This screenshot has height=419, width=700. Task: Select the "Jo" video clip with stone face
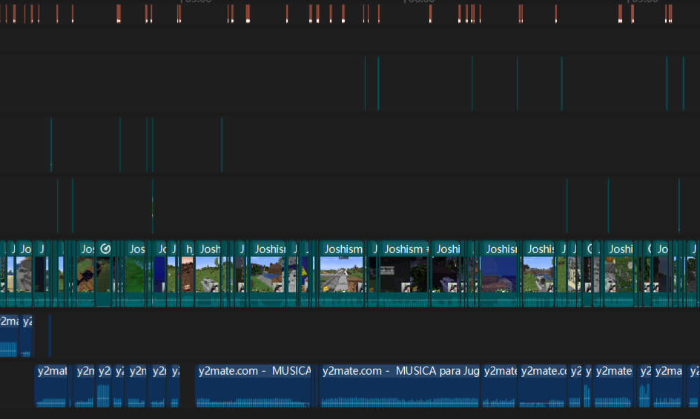click(x=25, y=273)
